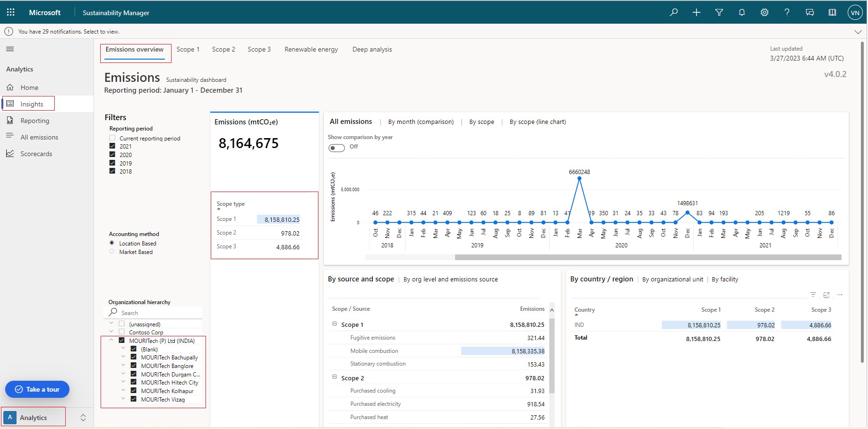
Task: Uncheck the 2021 reporting period checkbox
Action: [x=112, y=146]
